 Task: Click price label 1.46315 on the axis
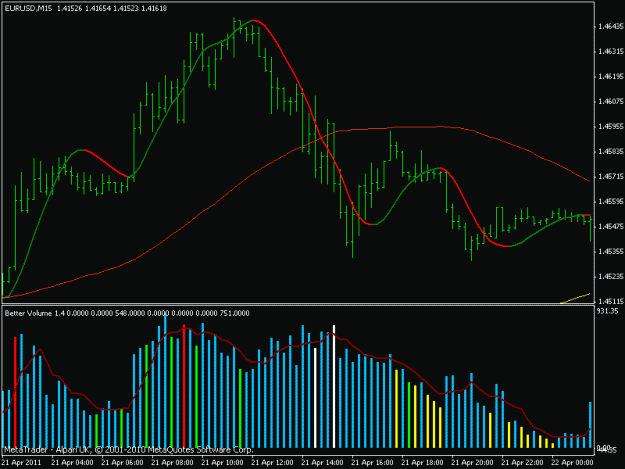click(x=611, y=52)
